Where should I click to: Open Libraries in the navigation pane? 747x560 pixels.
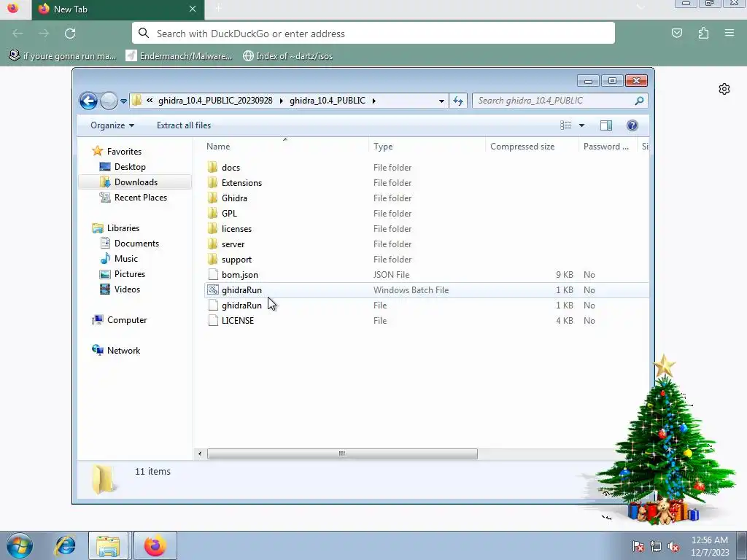(x=123, y=228)
